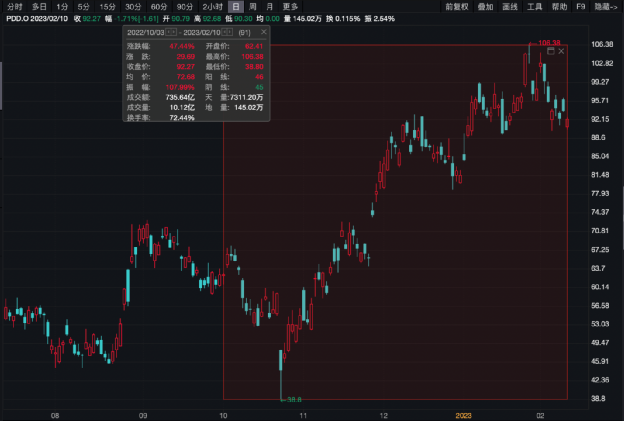This screenshot has height=421, width=624.
Task: Open the 帮助 help menu
Action: (x=560, y=6)
